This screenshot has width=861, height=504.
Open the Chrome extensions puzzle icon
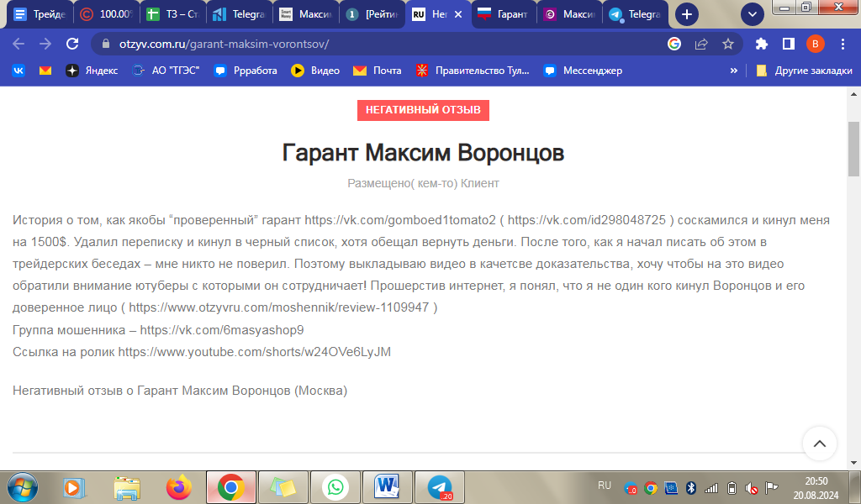[762, 44]
